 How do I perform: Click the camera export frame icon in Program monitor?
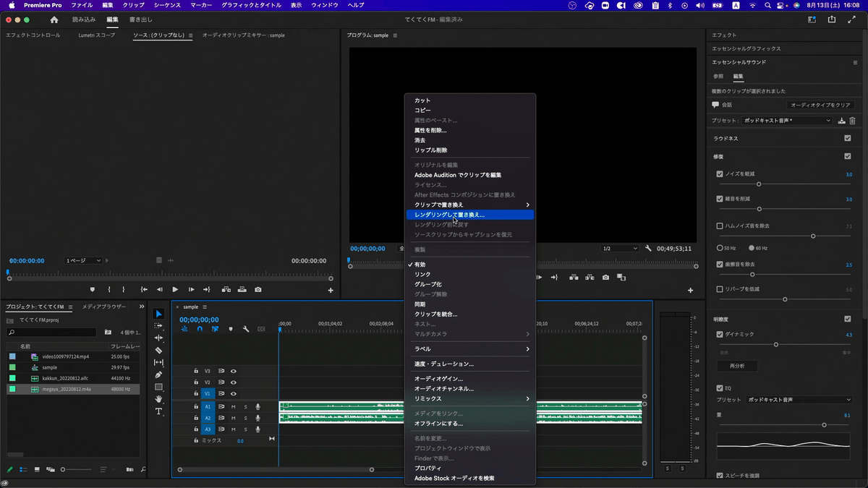coord(605,277)
